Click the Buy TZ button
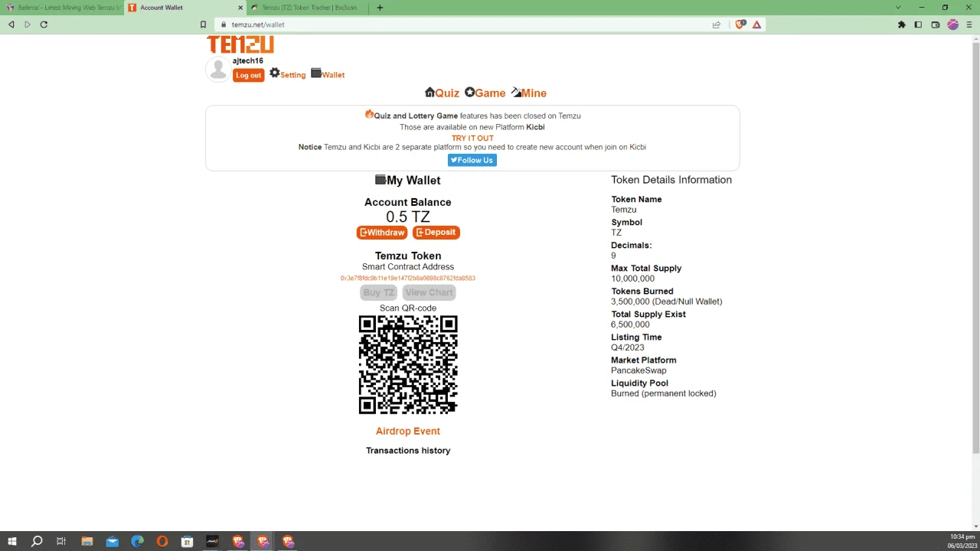 click(379, 292)
